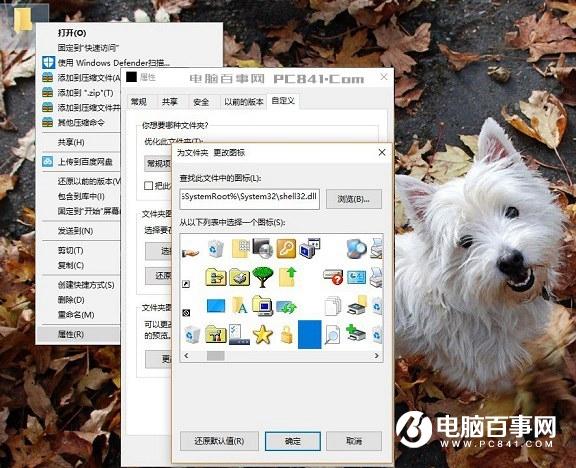
Task: Open the 发送到(N) submenu
Action: click(75, 231)
